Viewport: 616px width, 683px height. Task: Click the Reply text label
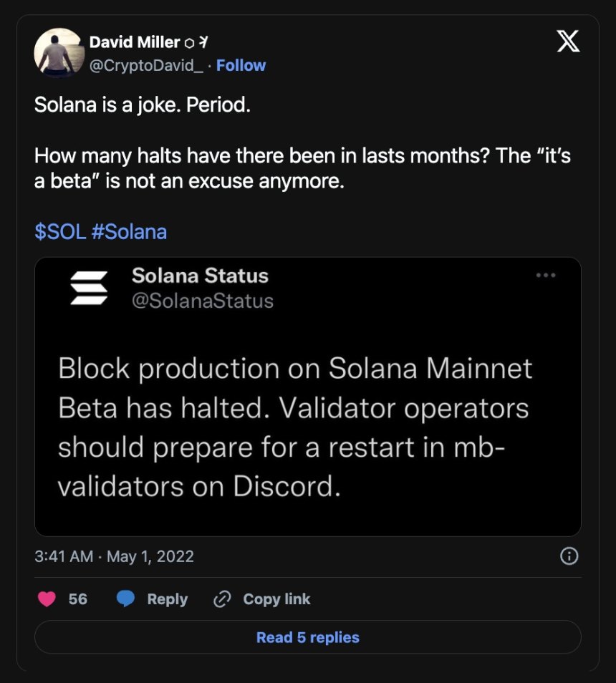167,599
